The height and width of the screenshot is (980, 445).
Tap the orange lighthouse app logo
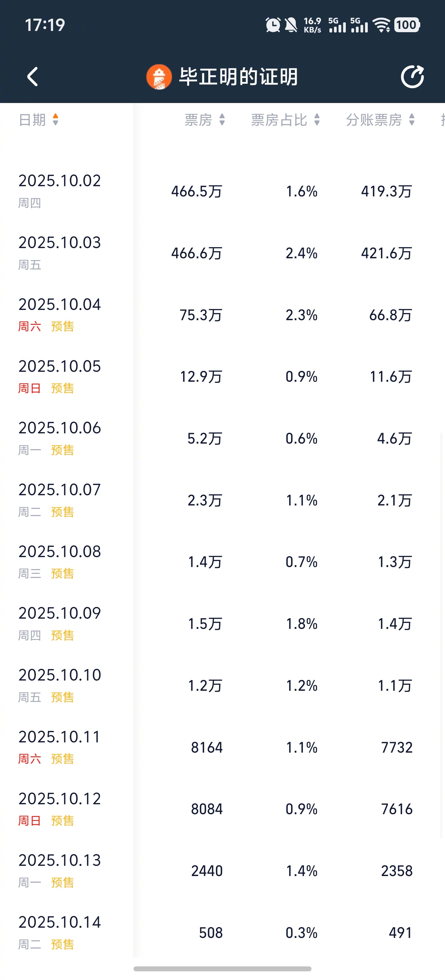pyautogui.click(x=159, y=76)
